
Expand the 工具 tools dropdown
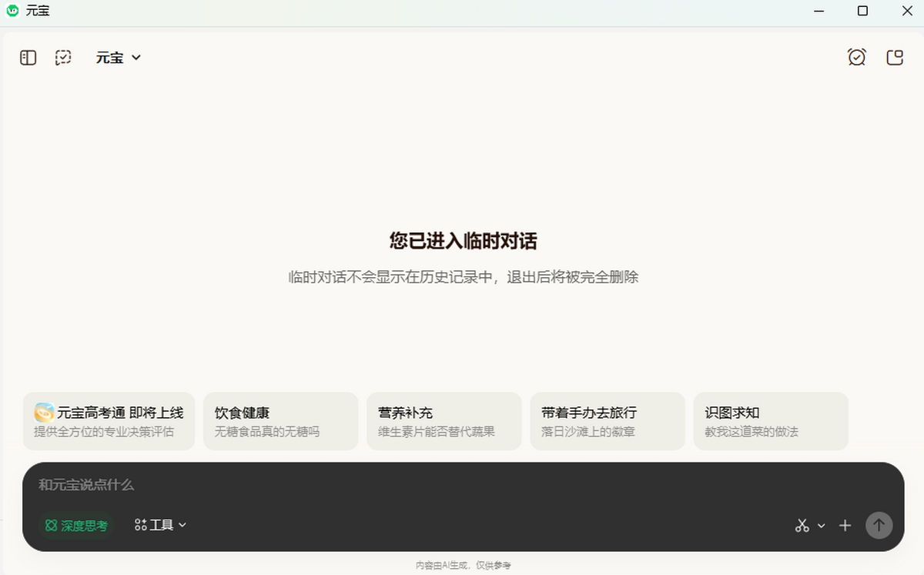(x=160, y=525)
